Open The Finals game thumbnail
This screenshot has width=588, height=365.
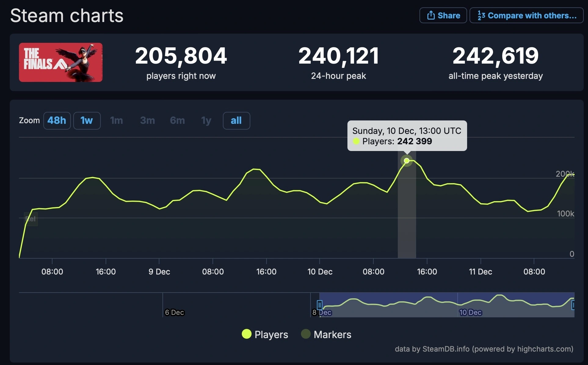tap(61, 62)
